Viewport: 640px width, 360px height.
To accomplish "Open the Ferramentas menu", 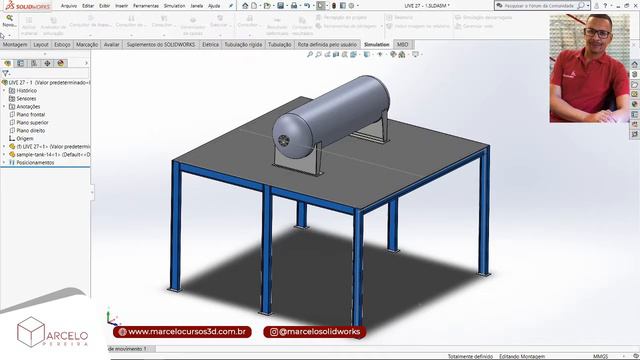I will [146, 6].
